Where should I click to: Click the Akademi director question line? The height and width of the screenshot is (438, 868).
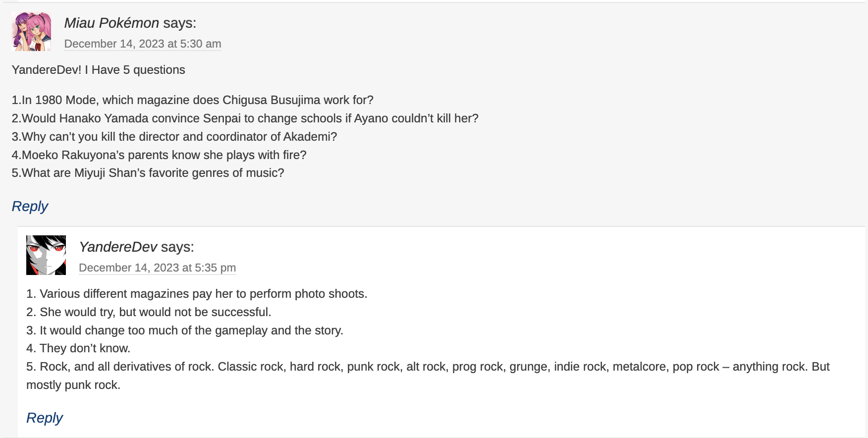[174, 137]
